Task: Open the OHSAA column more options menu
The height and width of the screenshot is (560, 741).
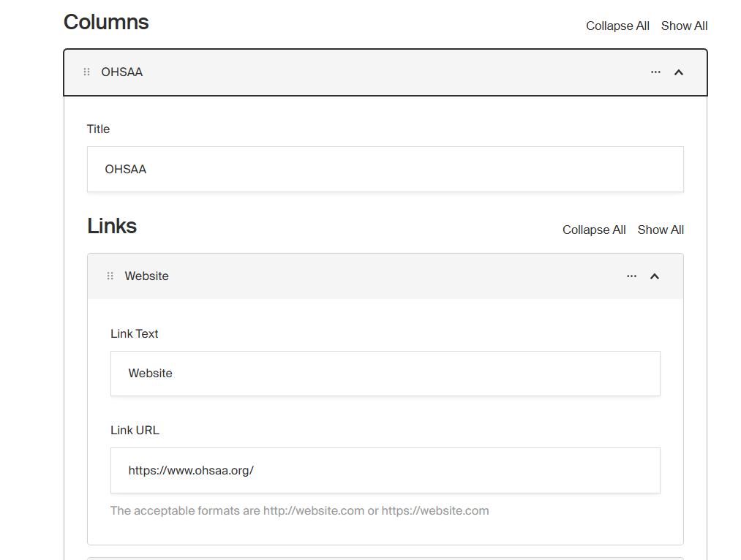Action: pos(655,72)
